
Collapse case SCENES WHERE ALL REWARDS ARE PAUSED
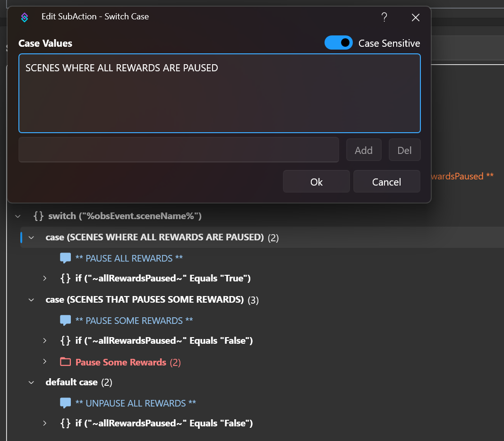click(32, 237)
